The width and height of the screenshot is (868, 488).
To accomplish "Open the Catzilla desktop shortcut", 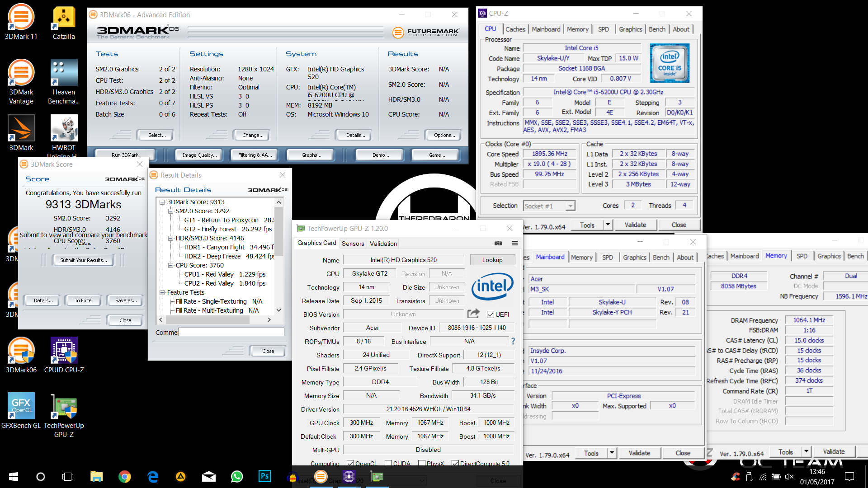I will 64,21.
